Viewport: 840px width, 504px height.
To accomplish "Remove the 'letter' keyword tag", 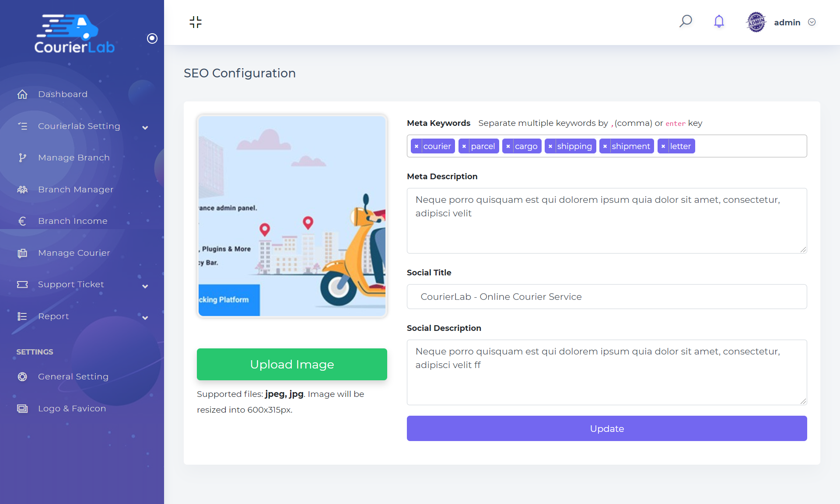I will 663,146.
